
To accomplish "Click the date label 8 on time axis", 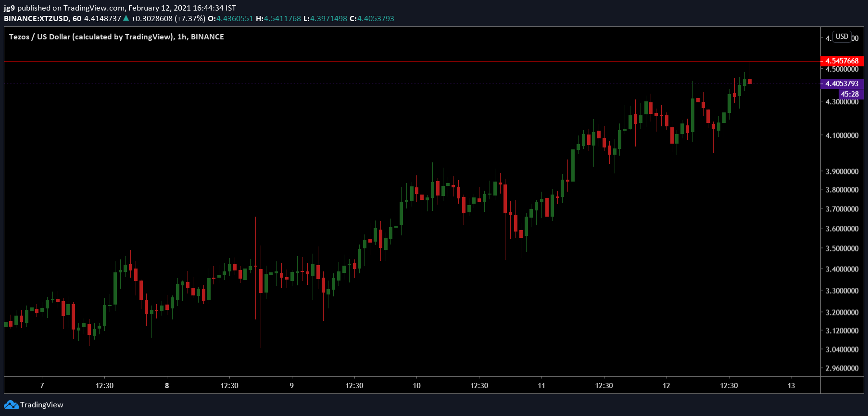I will tap(167, 386).
